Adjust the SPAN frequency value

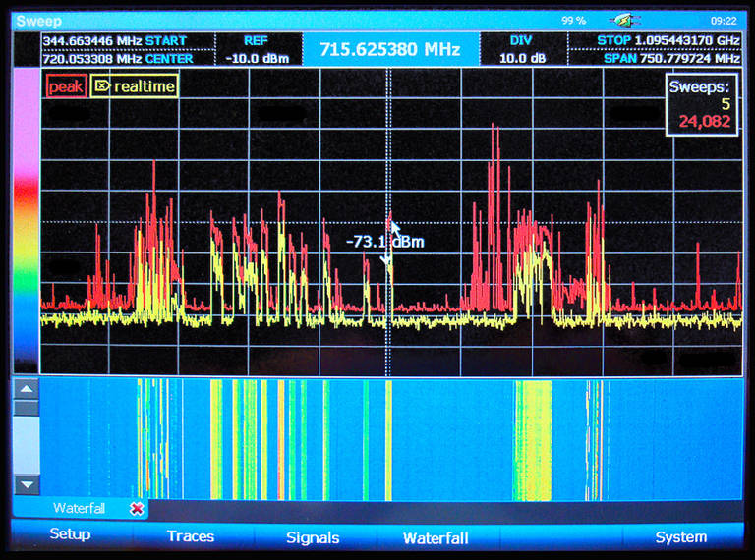click(671, 58)
